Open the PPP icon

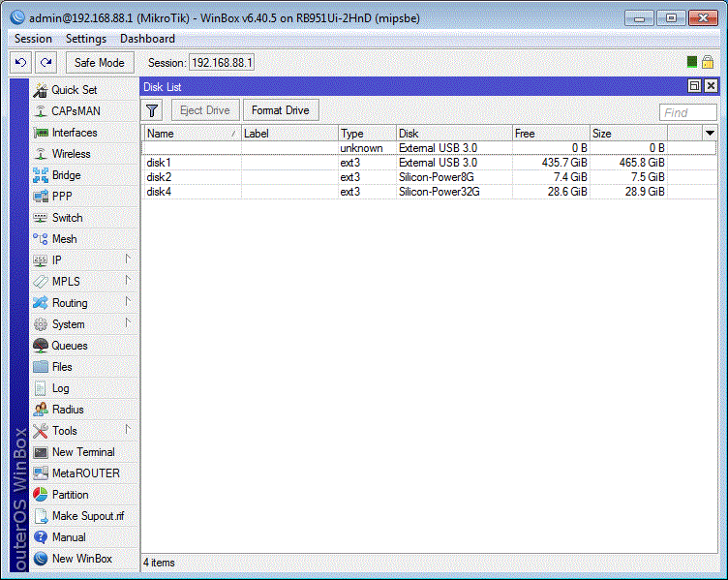pyautogui.click(x=41, y=197)
